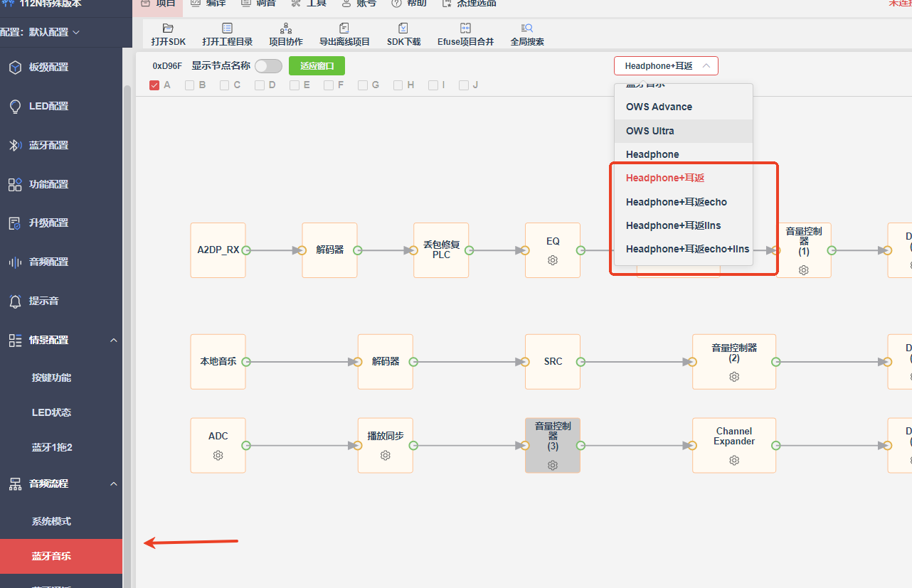Select Headphone+耳返echo+llns option
Viewport: 912px width, 588px height.
[x=684, y=249]
